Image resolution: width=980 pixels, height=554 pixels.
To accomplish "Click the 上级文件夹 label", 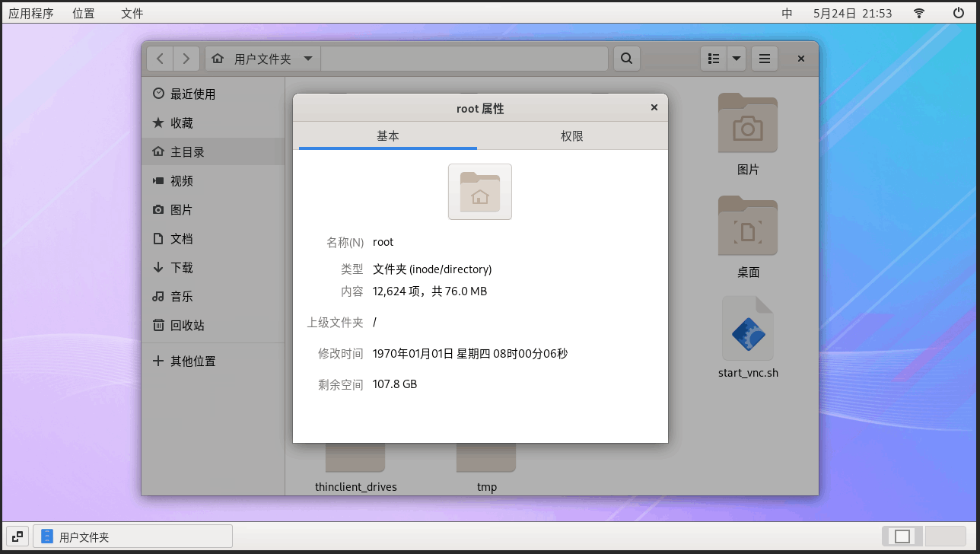I will (335, 323).
